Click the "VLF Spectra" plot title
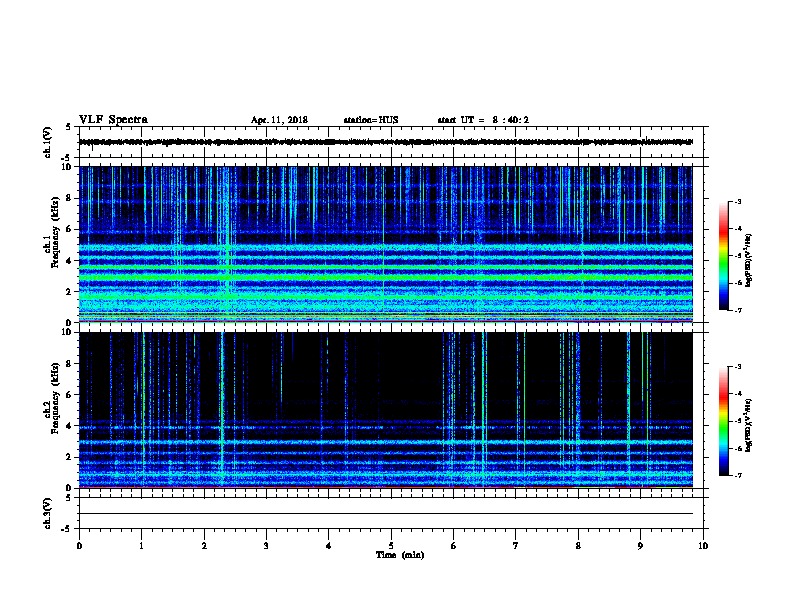 click(113, 120)
